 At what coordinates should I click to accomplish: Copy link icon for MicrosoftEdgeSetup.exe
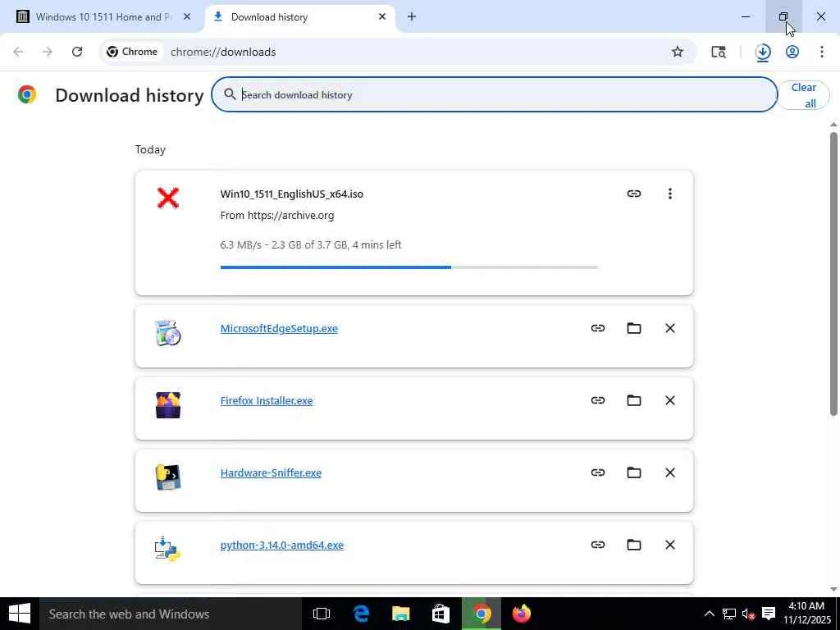(x=598, y=328)
